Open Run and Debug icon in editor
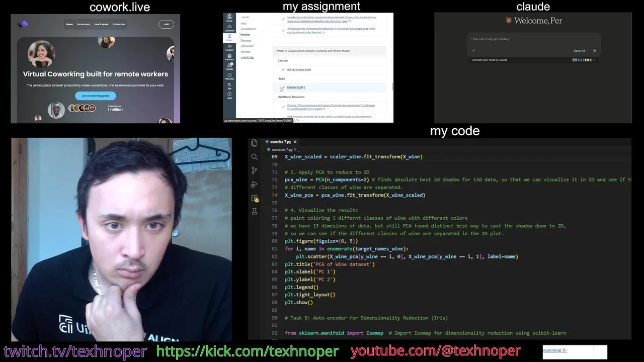This screenshot has width=644, height=362. 254,184
